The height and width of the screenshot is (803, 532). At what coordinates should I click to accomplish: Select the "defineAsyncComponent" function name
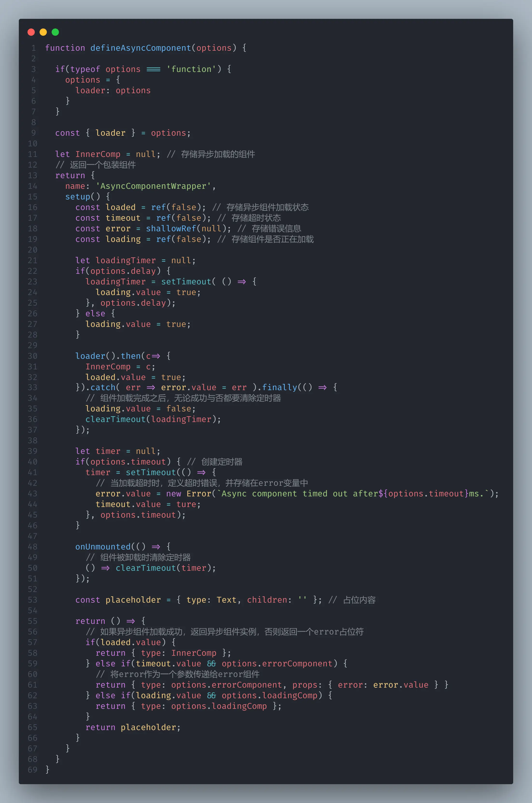(140, 48)
